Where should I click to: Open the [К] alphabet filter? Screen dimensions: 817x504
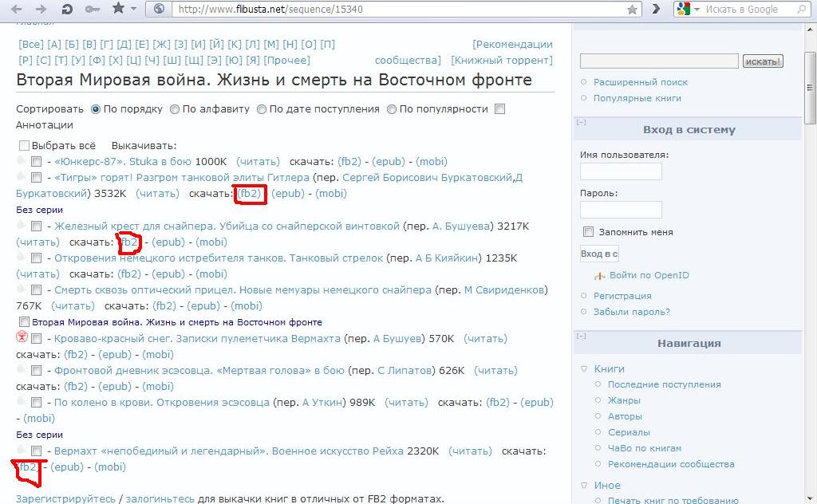[x=235, y=44]
